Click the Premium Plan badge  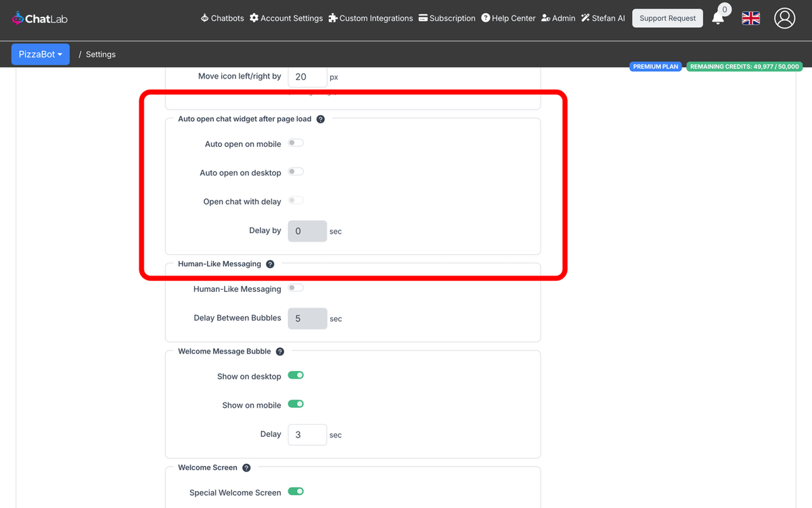pyautogui.click(x=656, y=66)
